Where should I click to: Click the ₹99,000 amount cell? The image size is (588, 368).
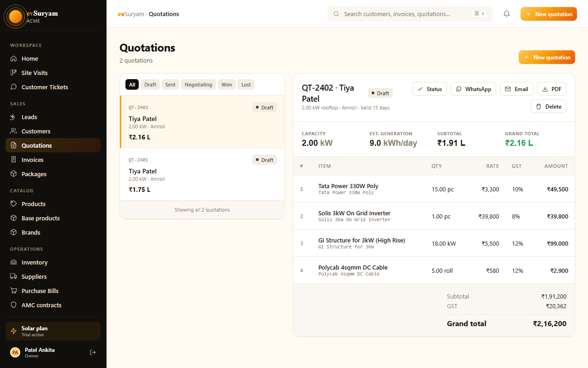(x=557, y=243)
